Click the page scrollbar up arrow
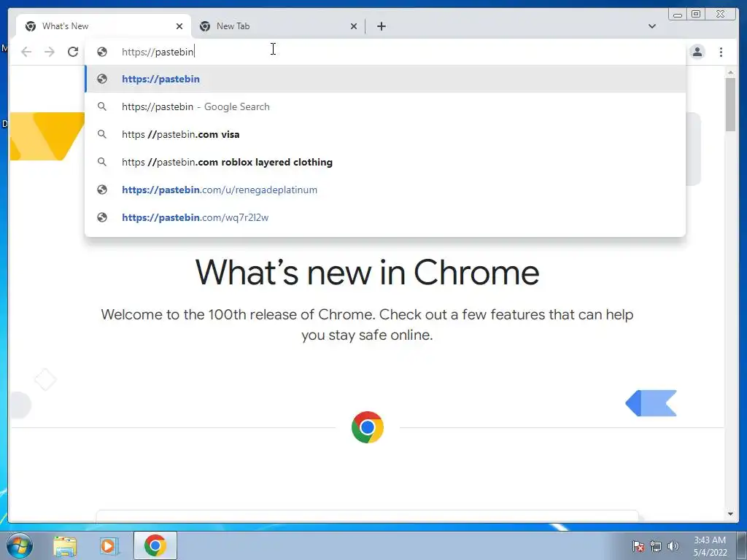Viewport: 747px width, 560px height. [730, 72]
